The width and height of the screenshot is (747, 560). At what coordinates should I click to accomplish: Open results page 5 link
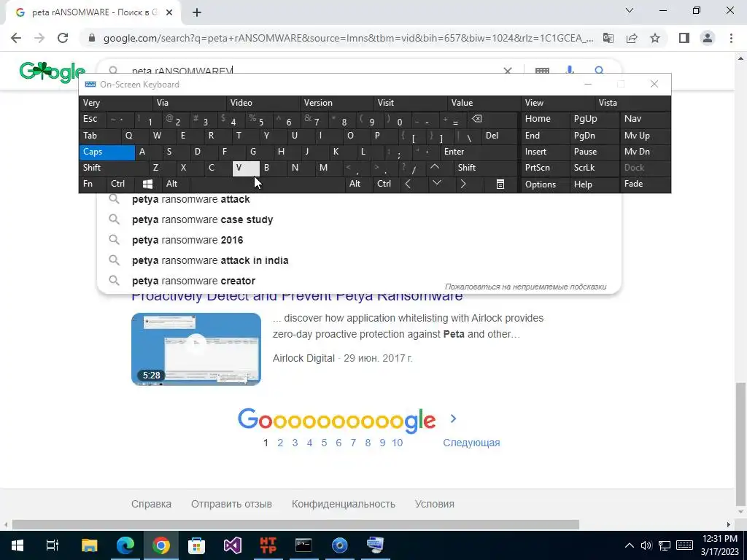pyautogui.click(x=324, y=443)
